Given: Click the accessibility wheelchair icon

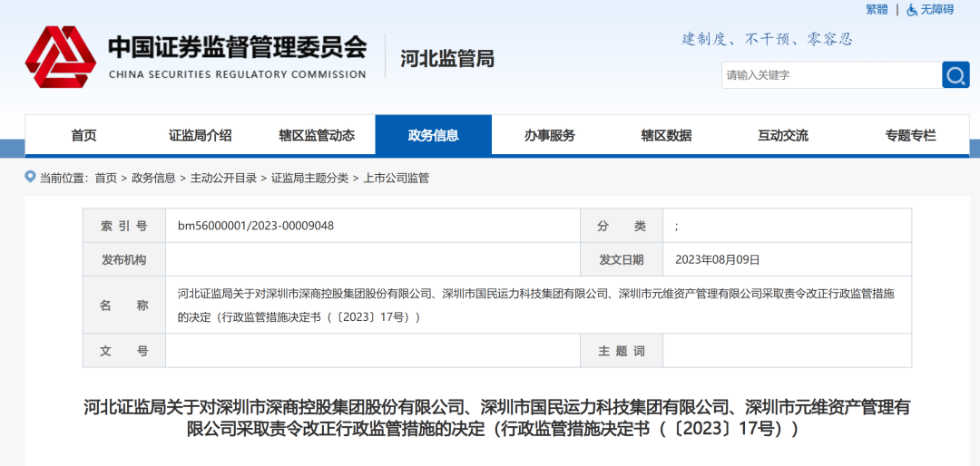Looking at the screenshot, I should coord(913,9).
